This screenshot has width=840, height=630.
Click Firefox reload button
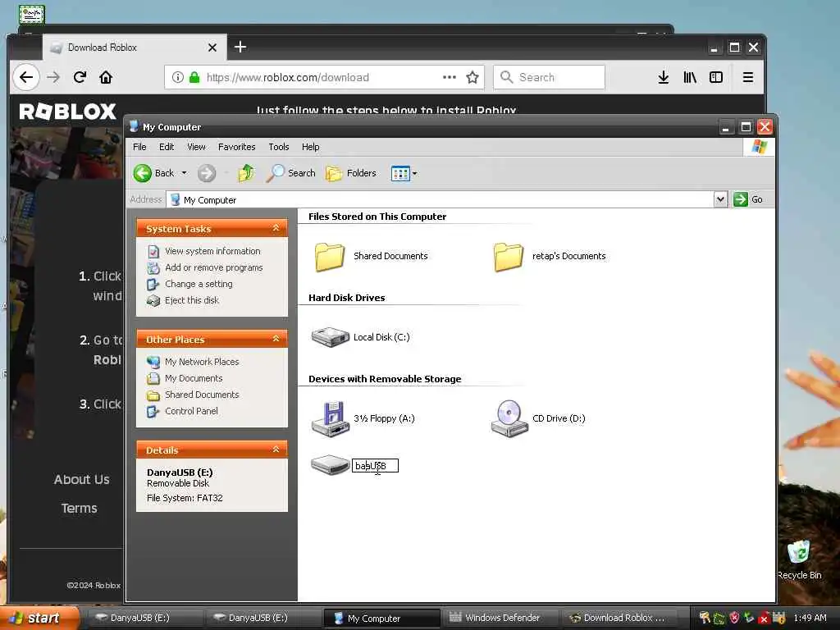pyautogui.click(x=80, y=77)
